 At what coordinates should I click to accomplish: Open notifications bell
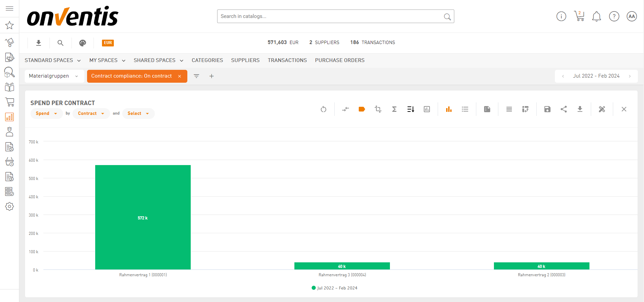tap(597, 16)
